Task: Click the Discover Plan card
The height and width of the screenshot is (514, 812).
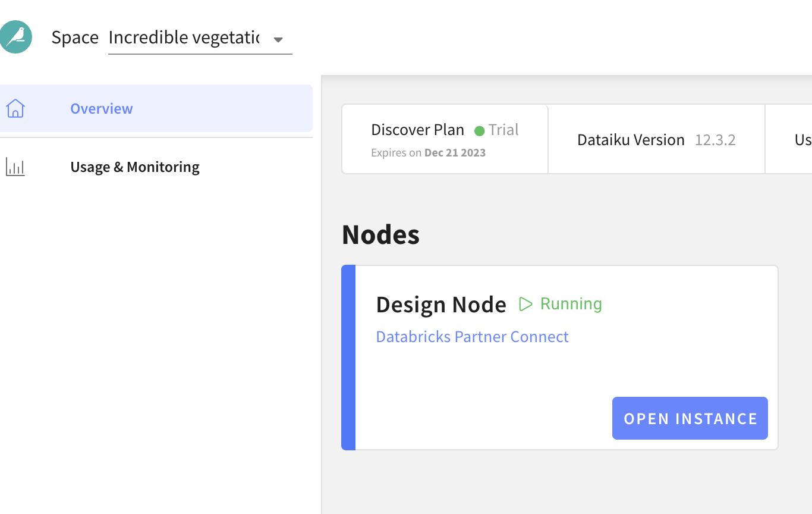Action: [x=444, y=139]
